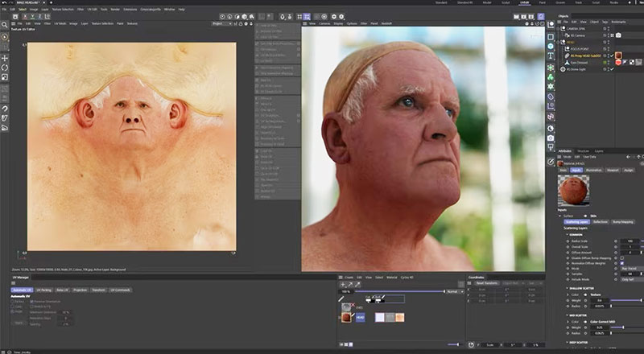
Task: Select the Move tool in left toolbar
Action: 5,58
